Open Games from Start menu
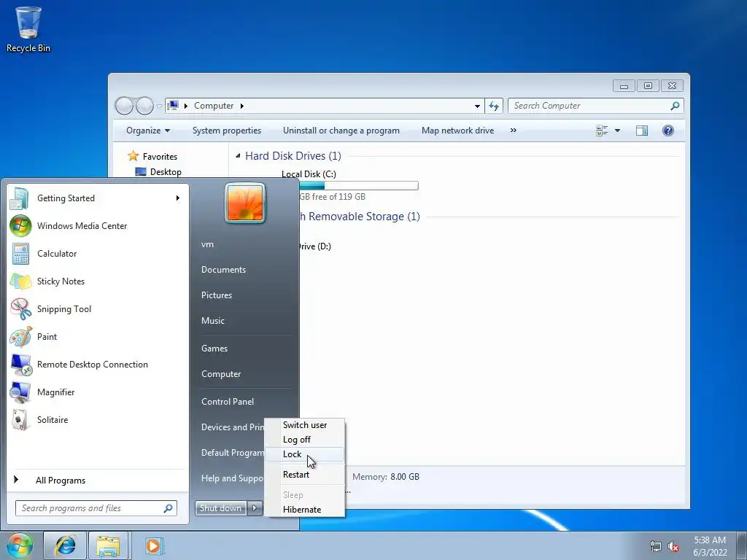 click(214, 348)
